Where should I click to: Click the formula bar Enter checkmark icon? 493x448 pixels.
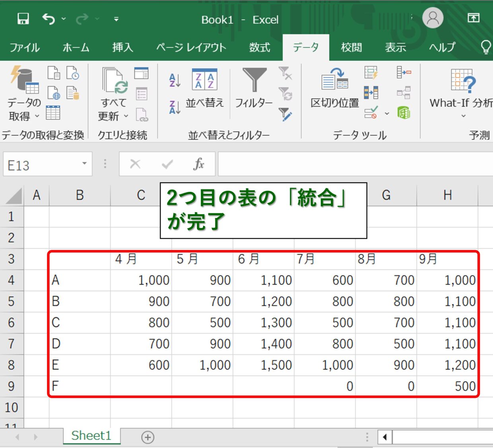pyautogui.click(x=167, y=164)
